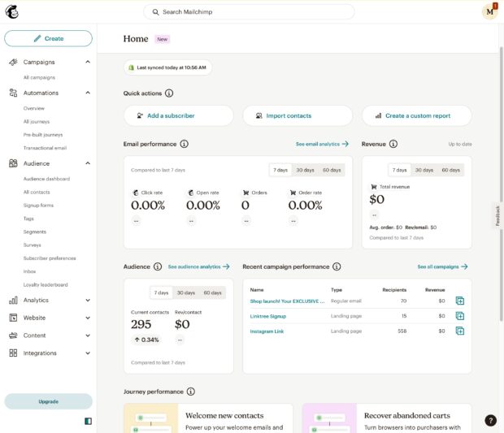
Task: Select 60 days in Audience card
Action: pyautogui.click(x=213, y=292)
